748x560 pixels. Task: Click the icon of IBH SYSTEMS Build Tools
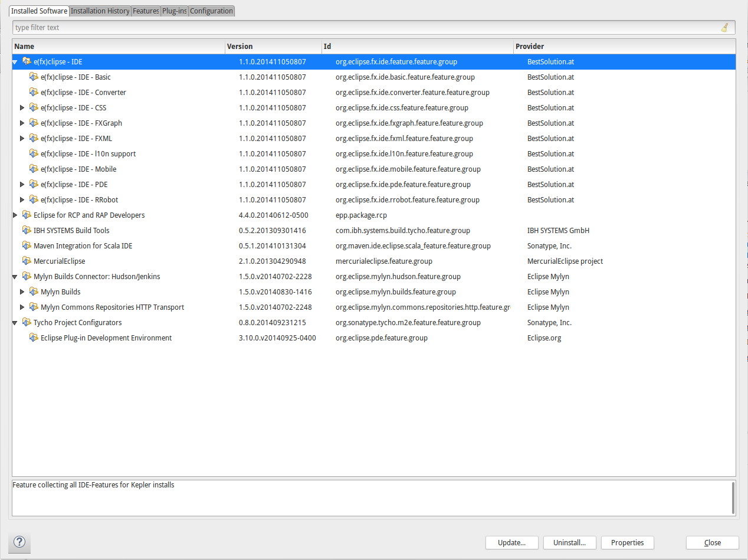(27, 230)
